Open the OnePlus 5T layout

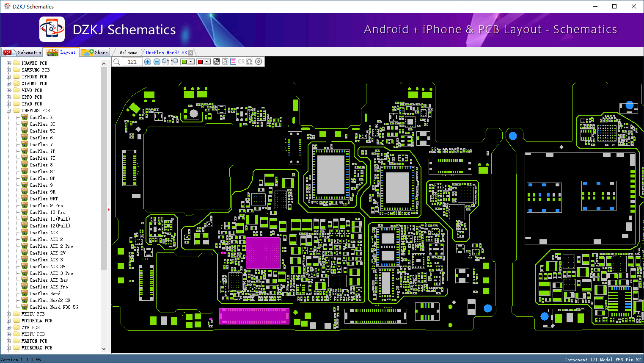click(x=42, y=131)
